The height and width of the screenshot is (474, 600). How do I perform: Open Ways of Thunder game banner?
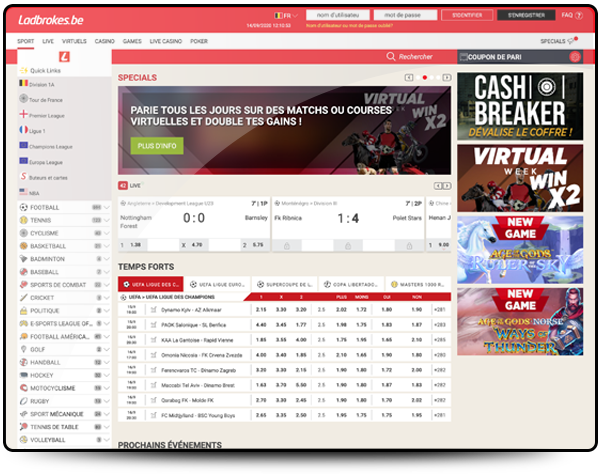click(520, 322)
